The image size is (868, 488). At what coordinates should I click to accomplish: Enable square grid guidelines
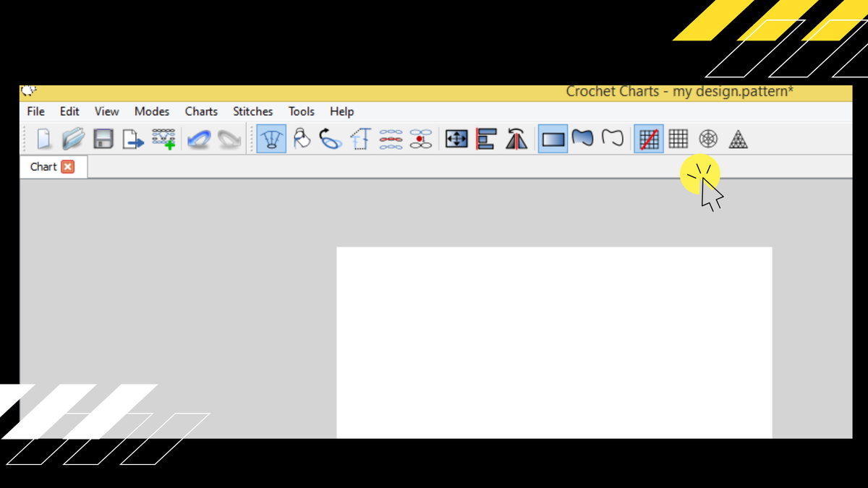pyautogui.click(x=678, y=139)
